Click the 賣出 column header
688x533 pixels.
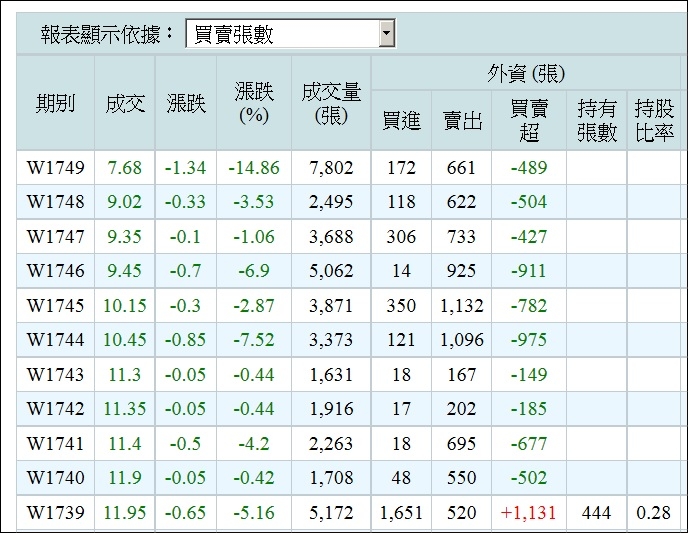click(x=462, y=121)
